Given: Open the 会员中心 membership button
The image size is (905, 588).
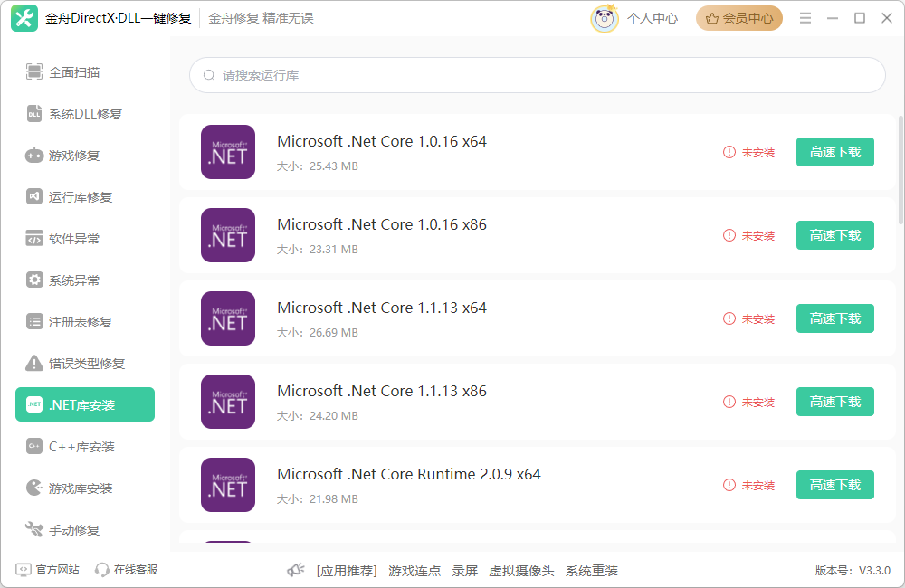Looking at the screenshot, I should coord(738,18).
